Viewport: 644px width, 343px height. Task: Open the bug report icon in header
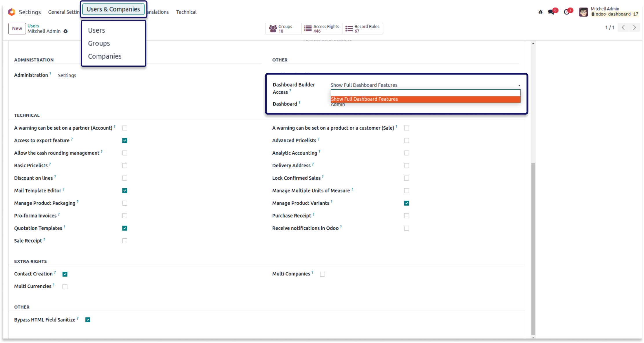(540, 12)
